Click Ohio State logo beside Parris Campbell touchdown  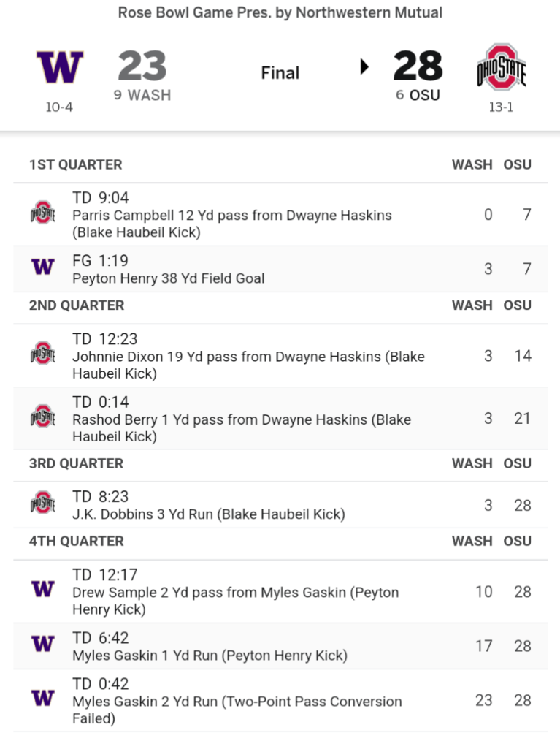click(42, 214)
